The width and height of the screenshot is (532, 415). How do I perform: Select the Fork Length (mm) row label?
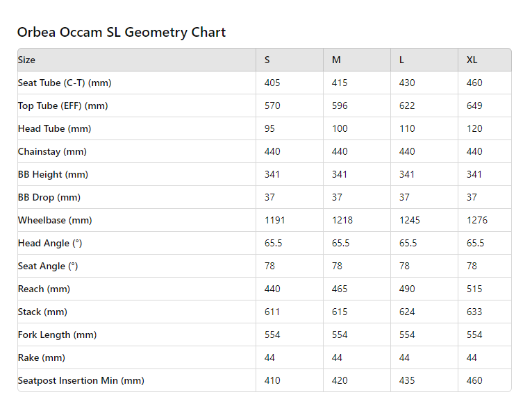click(x=57, y=334)
